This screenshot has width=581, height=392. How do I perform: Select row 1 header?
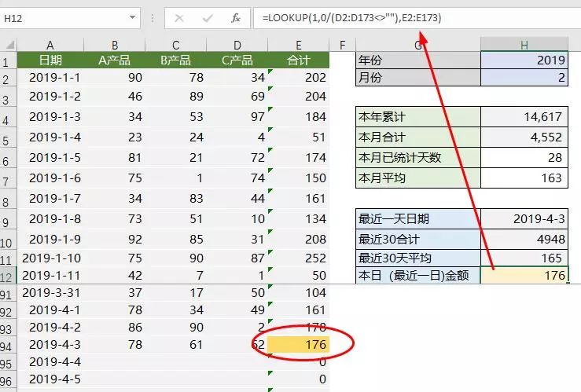pyautogui.click(x=6, y=62)
